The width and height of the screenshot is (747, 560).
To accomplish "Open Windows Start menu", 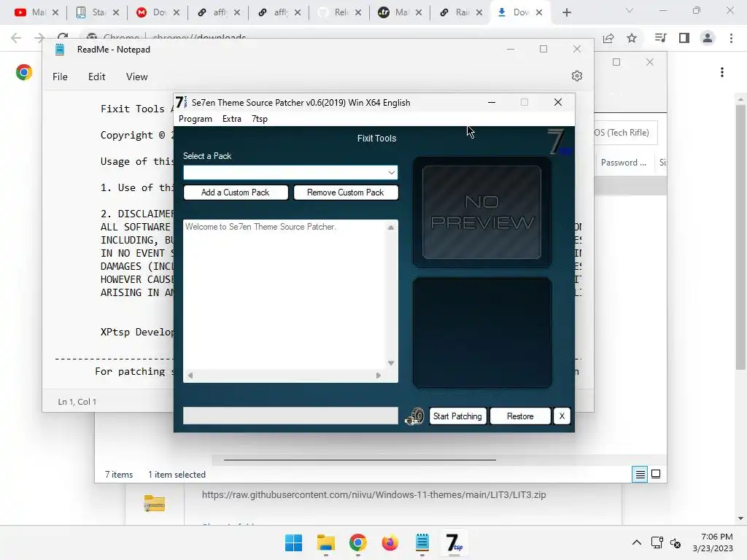I will coord(293,542).
